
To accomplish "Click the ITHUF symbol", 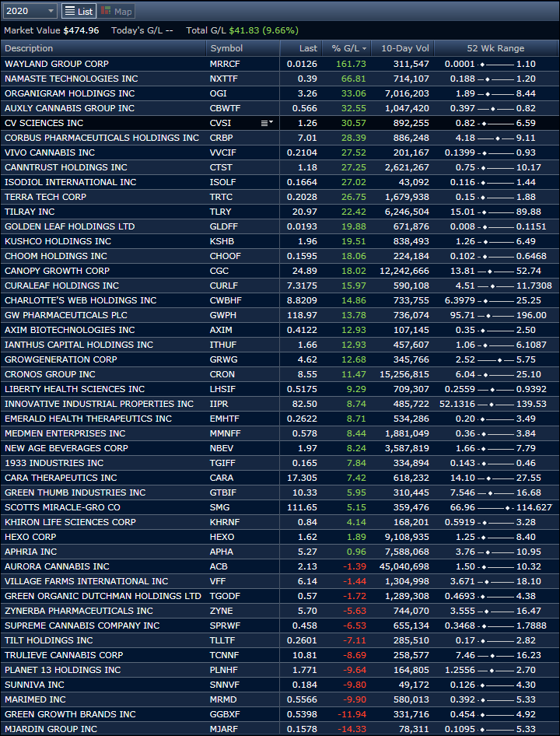I will click(223, 345).
